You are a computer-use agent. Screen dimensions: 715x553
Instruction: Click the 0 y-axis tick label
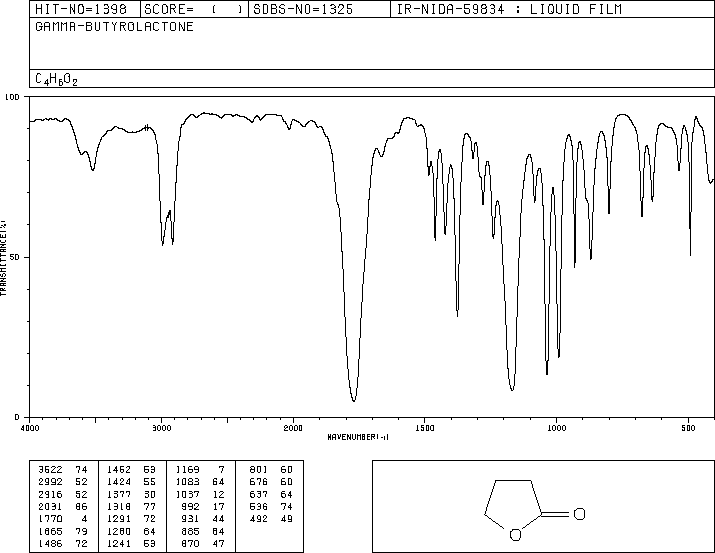[x=17, y=417]
